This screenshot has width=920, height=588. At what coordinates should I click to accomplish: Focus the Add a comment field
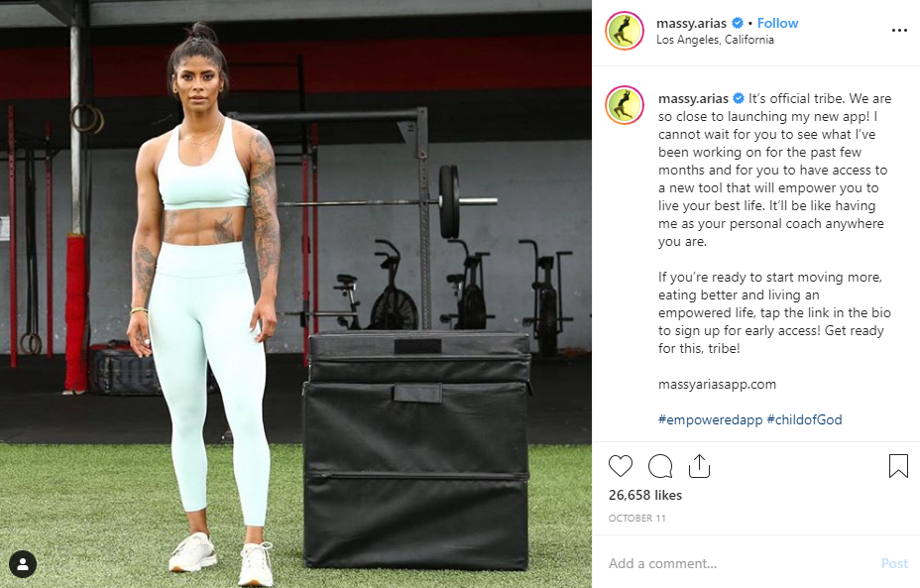click(740, 563)
